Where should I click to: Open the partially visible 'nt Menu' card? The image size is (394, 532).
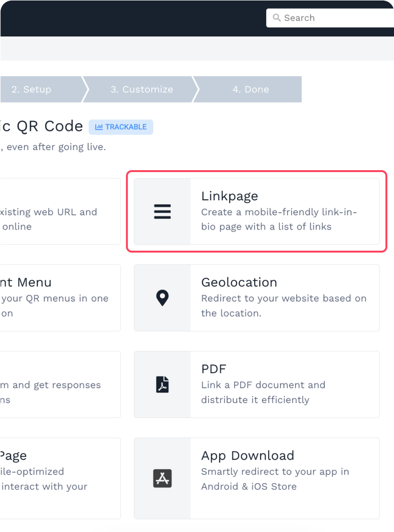coord(60,298)
